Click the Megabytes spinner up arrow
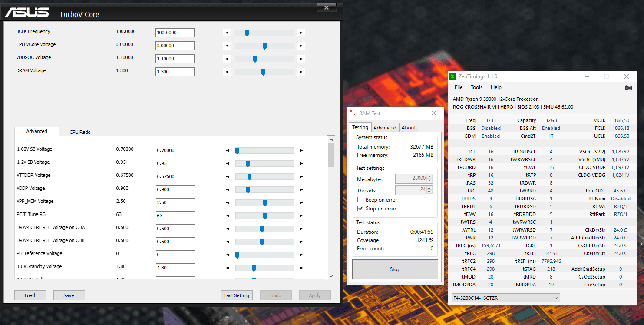This screenshot has width=644, height=325. pos(429,177)
